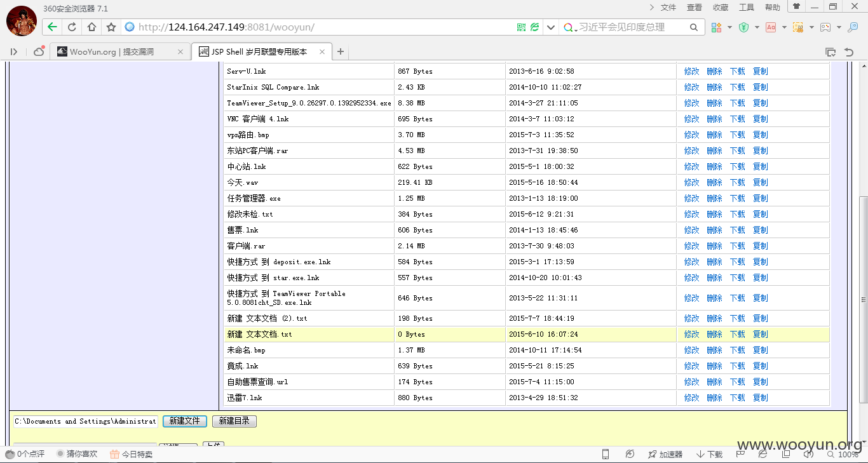Click the size value 219.41 KB
868x463 pixels.
click(415, 182)
